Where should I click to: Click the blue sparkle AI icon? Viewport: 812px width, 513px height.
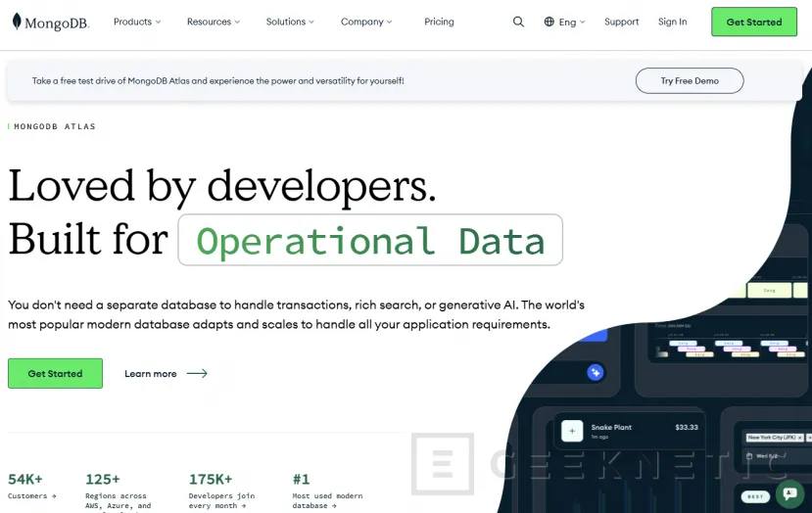[595, 372]
